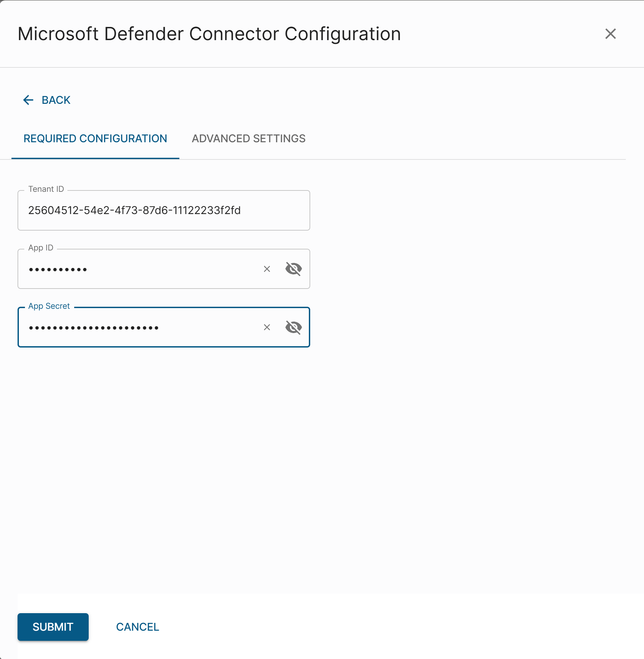This screenshot has height=659, width=644.
Task: Cancel the configuration dialog
Action: coord(137,627)
